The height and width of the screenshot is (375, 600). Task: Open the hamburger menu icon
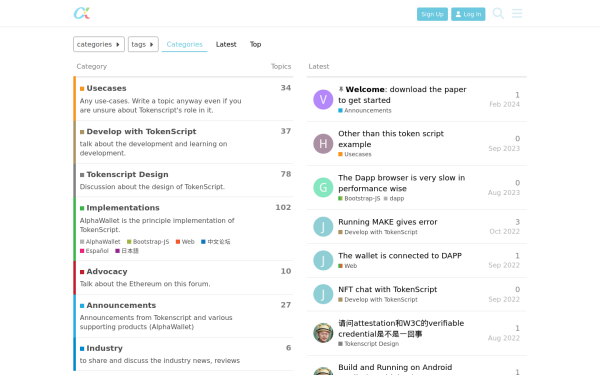click(x=517, y=13)
